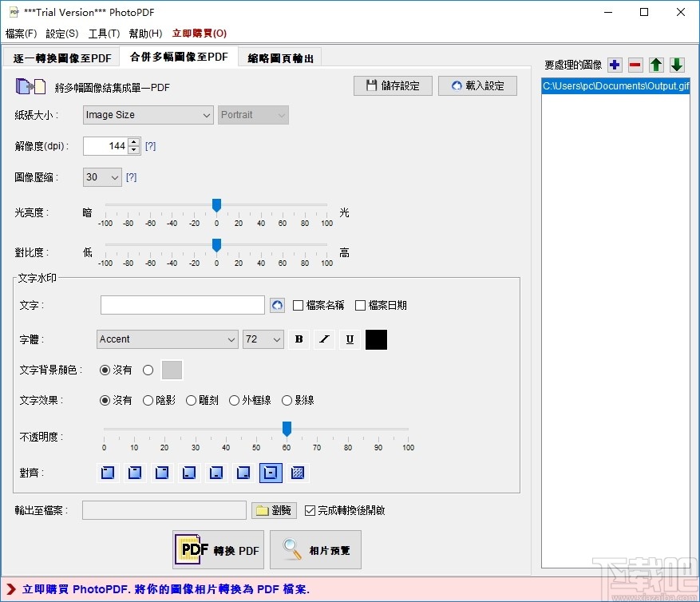Switch to the 縮略圖頁輸出 tab
The height and width of the screenshot is (602, 700).
(x=279, y=57)
